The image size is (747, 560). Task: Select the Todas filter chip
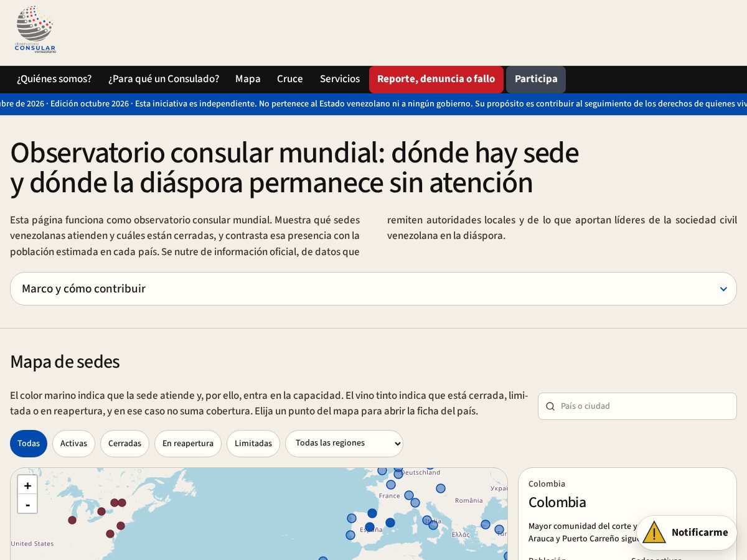(x=29, y=444)
